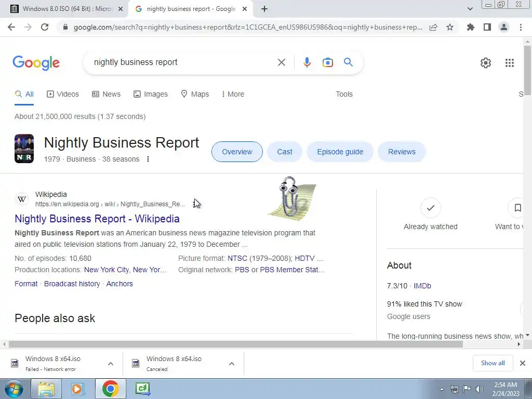Click the PBS network link
Viewport: 532px width, 399px height.
[242, 270]
